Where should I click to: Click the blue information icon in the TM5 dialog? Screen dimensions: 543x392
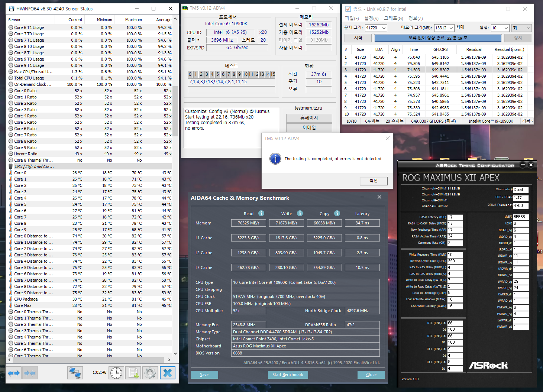275,159
